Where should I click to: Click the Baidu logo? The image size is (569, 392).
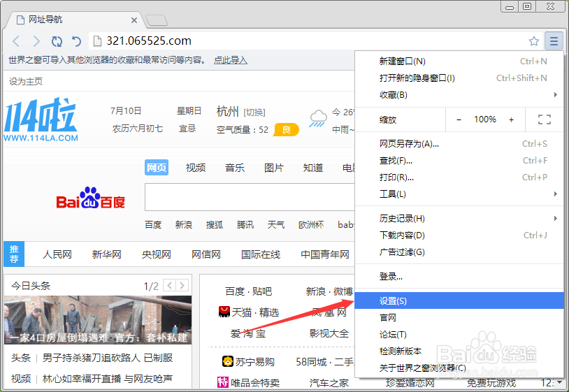90,198
